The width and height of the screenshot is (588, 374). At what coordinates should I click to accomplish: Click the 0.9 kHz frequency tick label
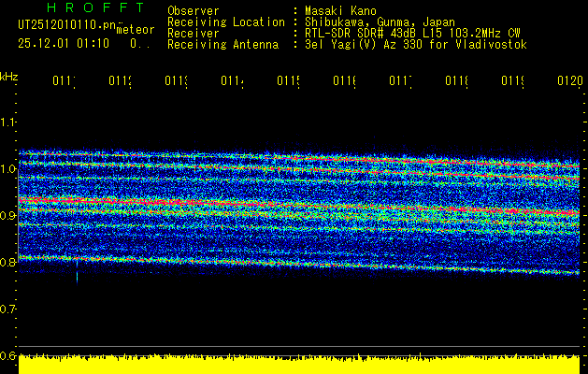coord(7,215)
